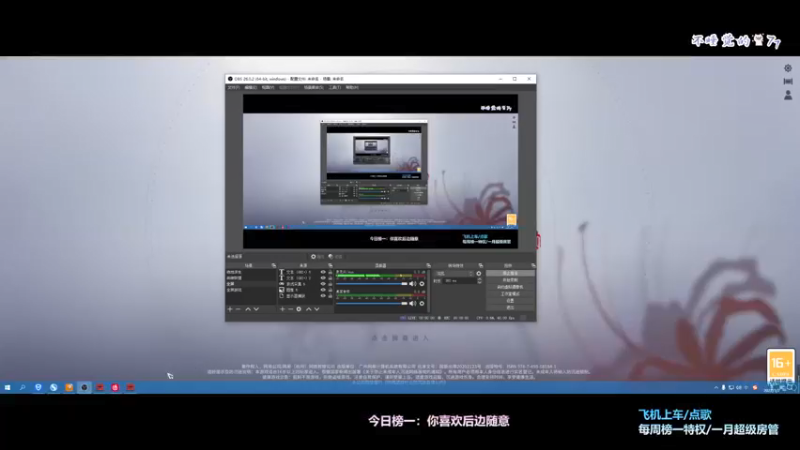The image size is (800, 450).
Task: Open the 视图(V) menu in OBS
Action: click(268, 88)
